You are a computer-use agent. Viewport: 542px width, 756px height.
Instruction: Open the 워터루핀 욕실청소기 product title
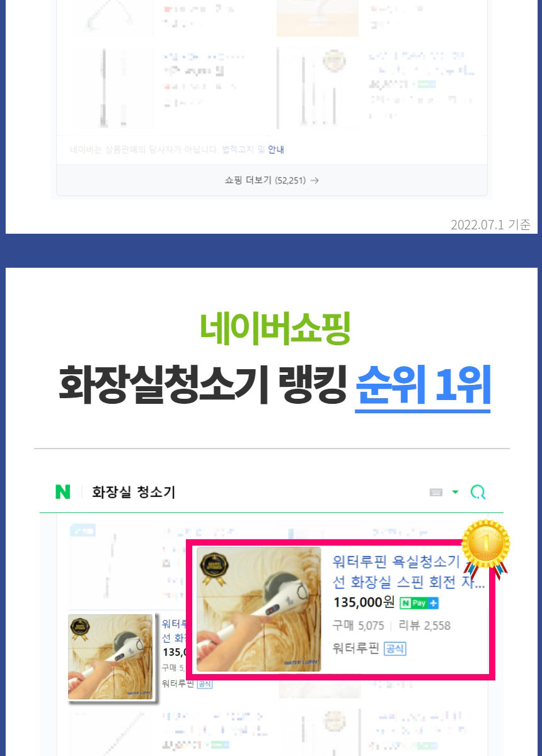pos(408,570)
